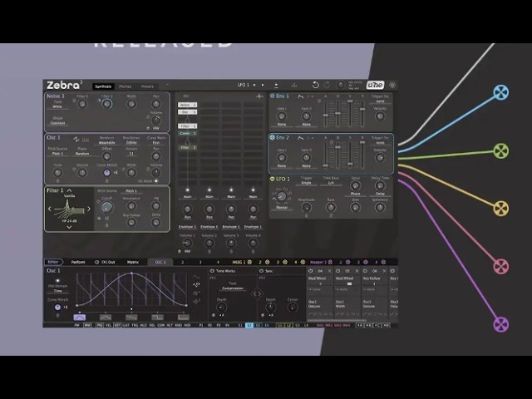The width and height of the screenshot is (532, 399).
Task: Open Tone Works Type dropdown showing Compression
Action: (233, 288)
